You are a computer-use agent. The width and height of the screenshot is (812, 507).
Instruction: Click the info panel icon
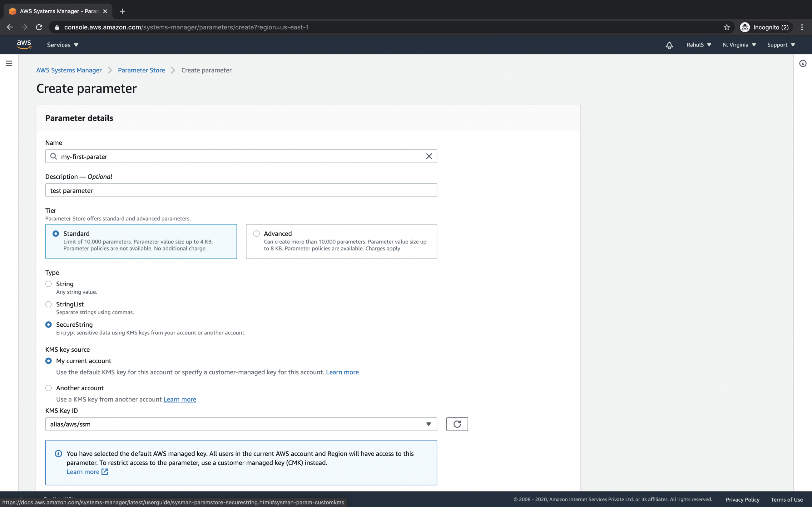(x=803, y=63)
